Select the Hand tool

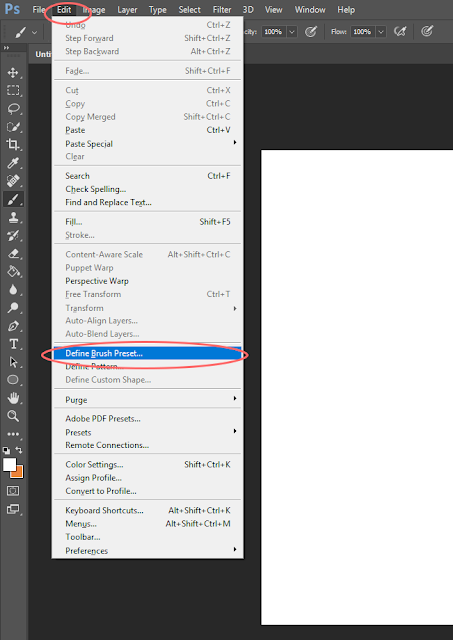(13, 398)
